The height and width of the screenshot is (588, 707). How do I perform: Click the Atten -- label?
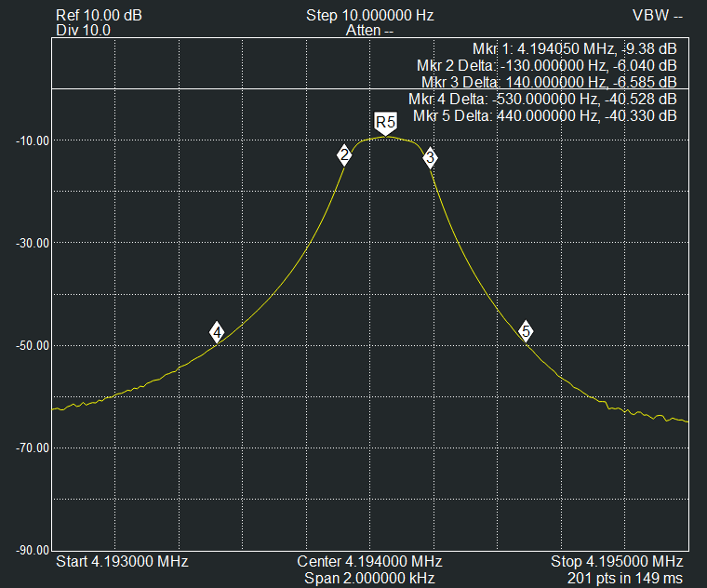[369, 30]
